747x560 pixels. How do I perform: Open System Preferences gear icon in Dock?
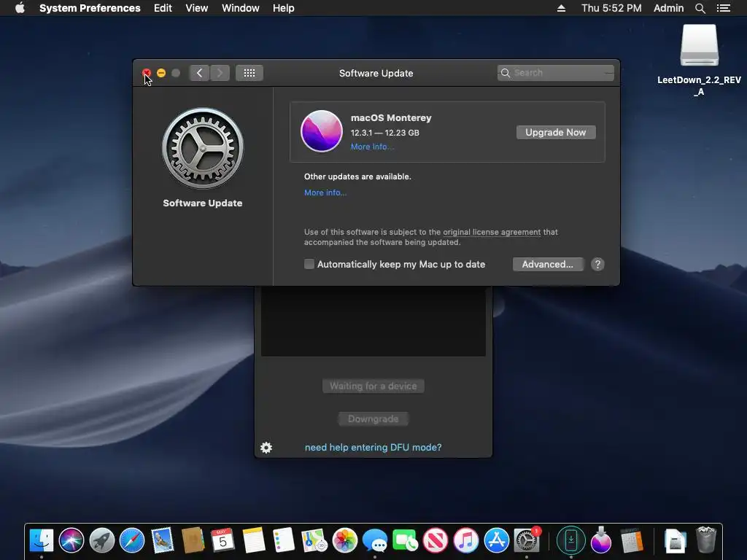[x=527, y=540]
